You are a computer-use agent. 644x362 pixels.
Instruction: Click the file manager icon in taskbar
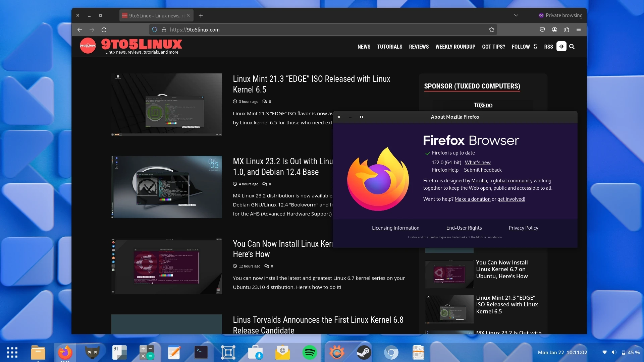point(39,352)
